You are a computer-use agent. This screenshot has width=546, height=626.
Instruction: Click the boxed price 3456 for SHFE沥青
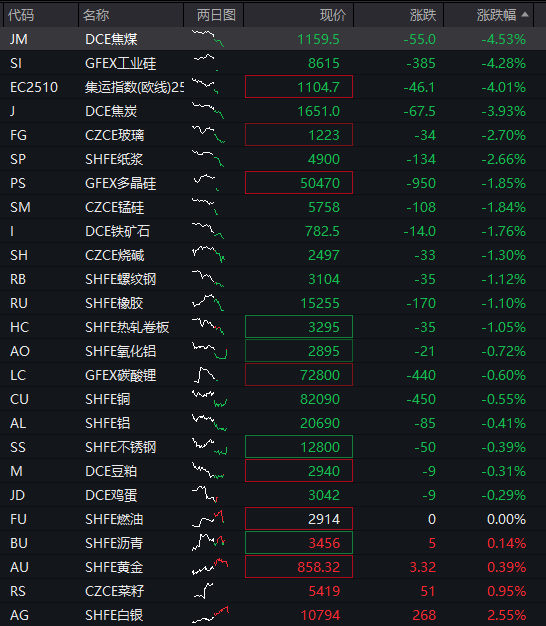(299, 543)
